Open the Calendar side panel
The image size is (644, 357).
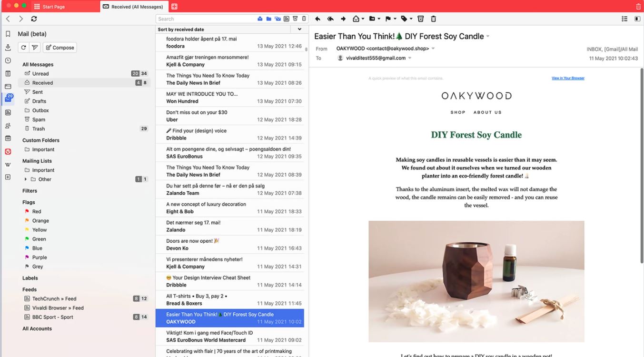(8, 138)
